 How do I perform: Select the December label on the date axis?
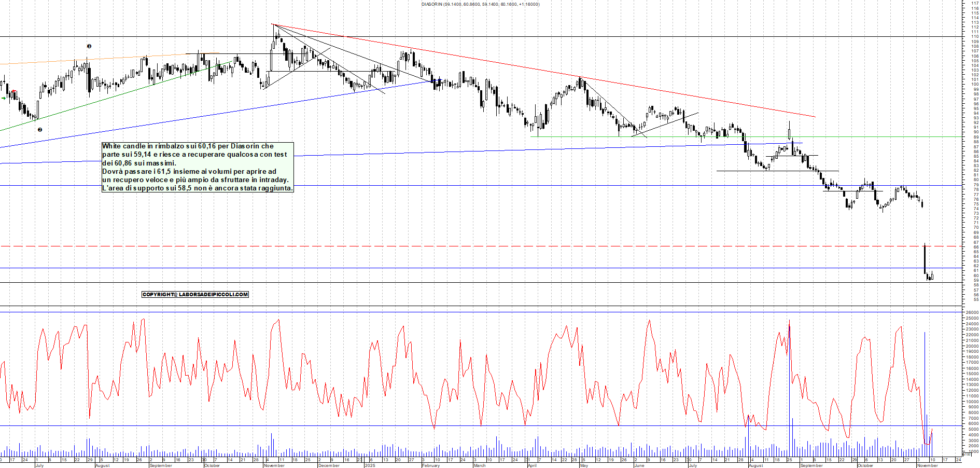(328, 465)
